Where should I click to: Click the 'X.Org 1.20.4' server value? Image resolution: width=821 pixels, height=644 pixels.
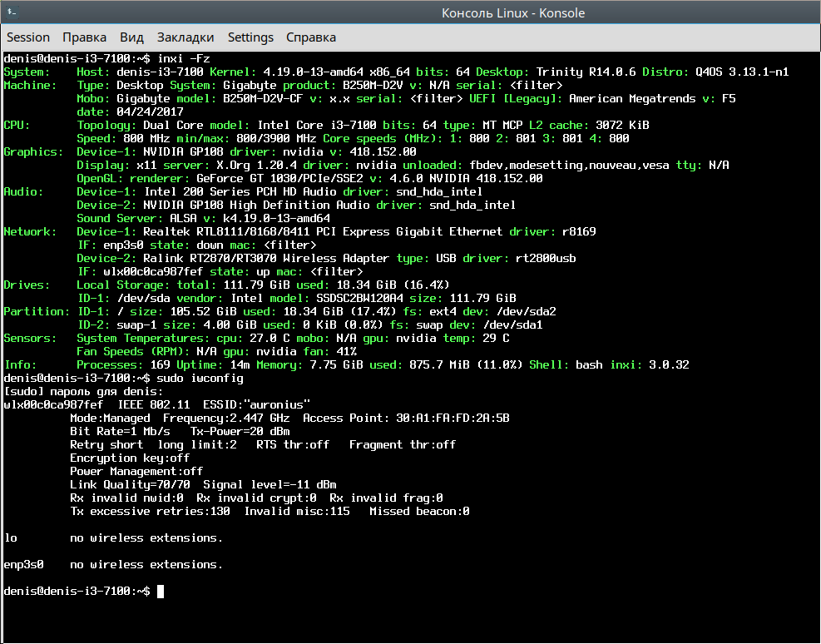point(256,166)
